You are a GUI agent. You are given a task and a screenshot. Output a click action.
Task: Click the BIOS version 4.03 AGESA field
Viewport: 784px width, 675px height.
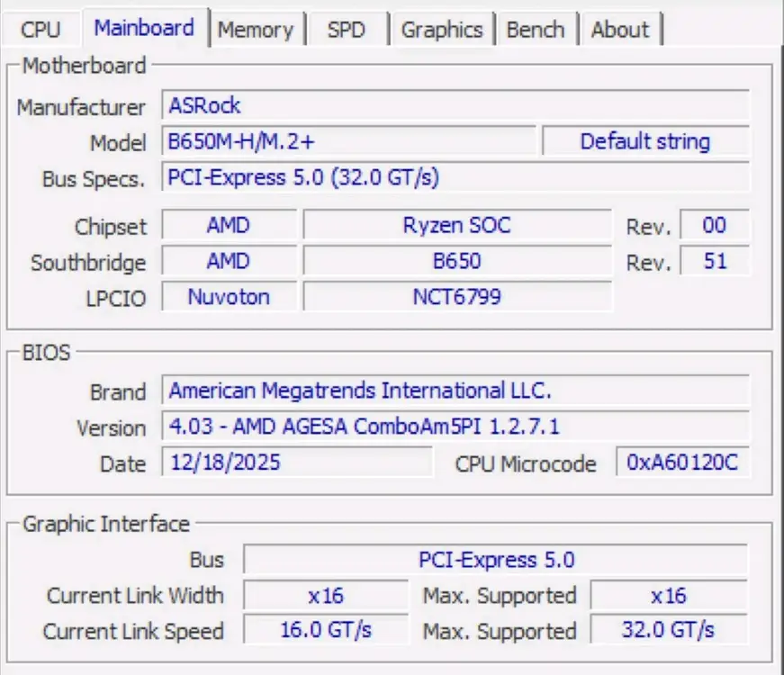(455, 426)
